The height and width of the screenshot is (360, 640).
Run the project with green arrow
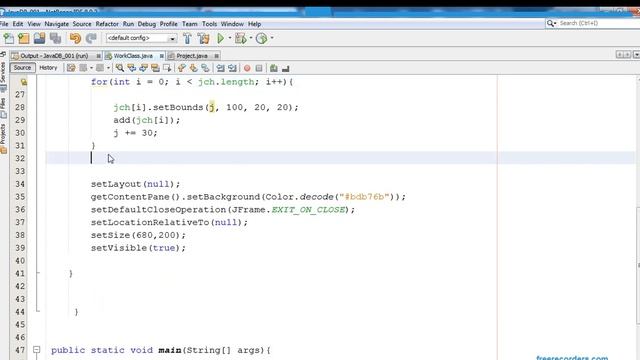[x=220, y=38]
